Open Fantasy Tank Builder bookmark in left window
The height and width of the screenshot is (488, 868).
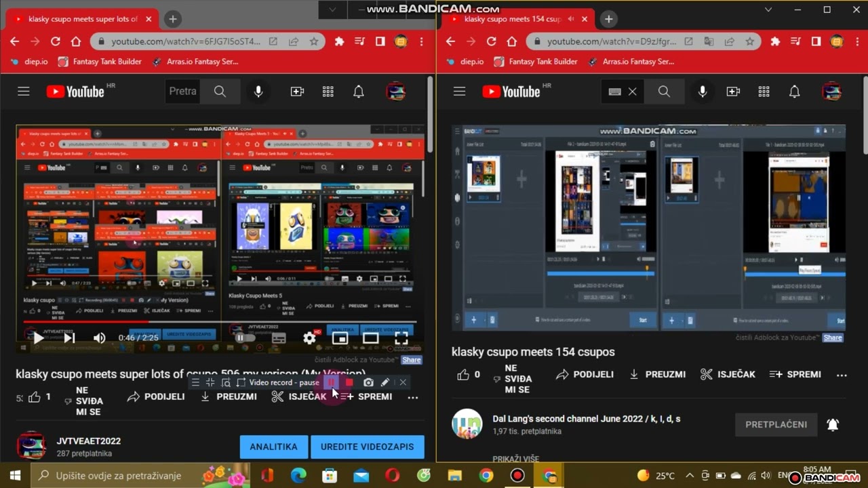click(100, 62)
